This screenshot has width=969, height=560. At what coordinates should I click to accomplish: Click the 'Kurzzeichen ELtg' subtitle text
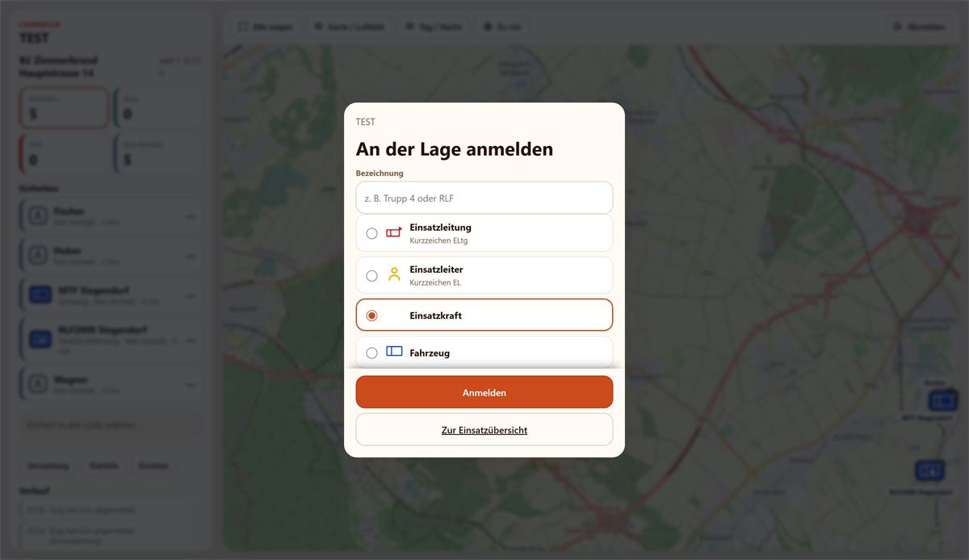pyautogui.click(x=438, y=240)
